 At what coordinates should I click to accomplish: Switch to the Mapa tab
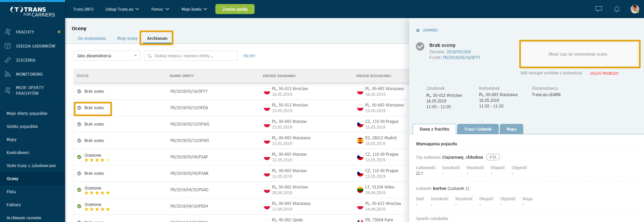click(511, 129)
